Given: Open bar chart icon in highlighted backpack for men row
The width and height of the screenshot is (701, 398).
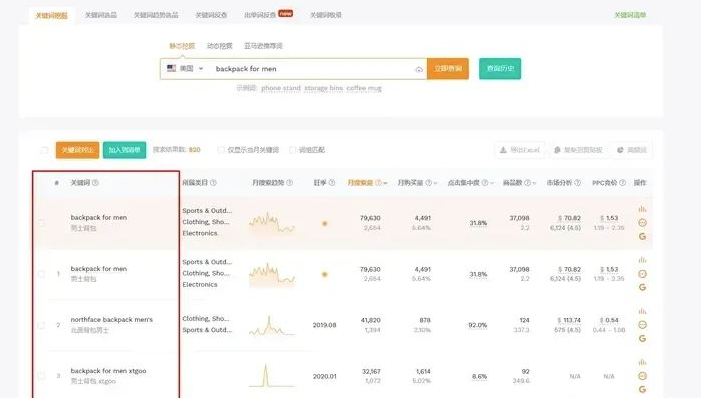Looking at the screenshot, I should tap(642, 209).
